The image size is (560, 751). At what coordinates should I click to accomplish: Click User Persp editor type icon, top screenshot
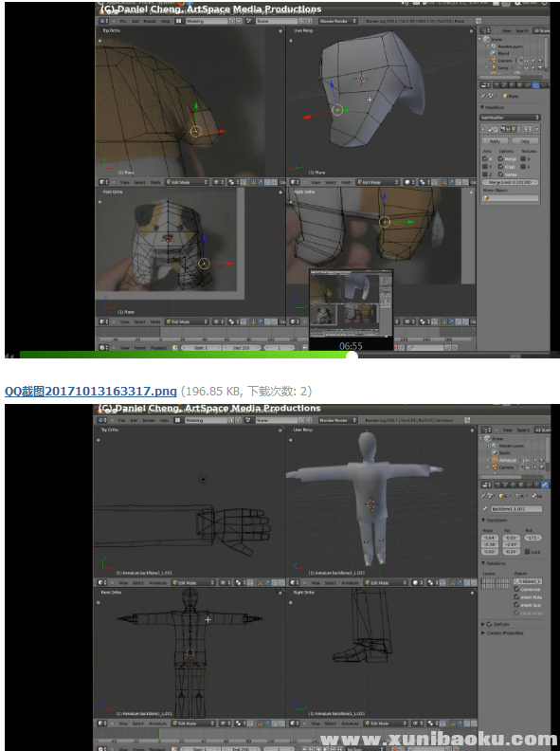click(x=295, y=182)
